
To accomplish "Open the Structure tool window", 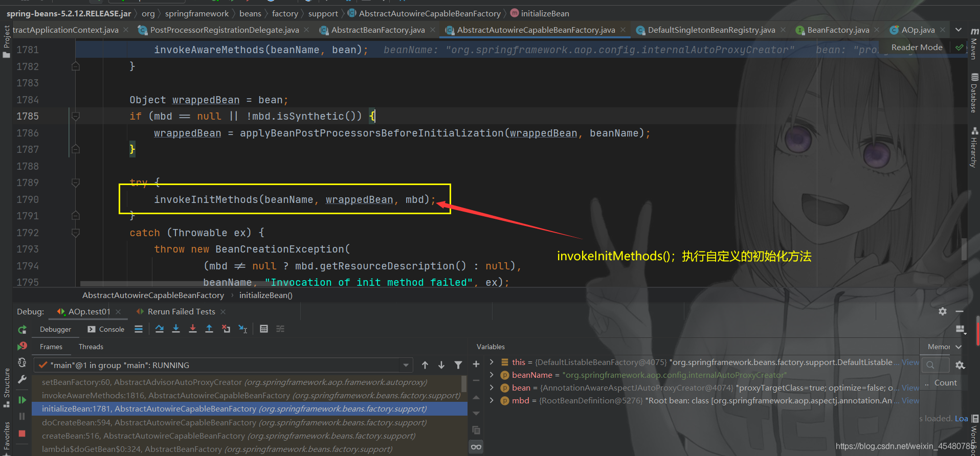I will 7,387.
